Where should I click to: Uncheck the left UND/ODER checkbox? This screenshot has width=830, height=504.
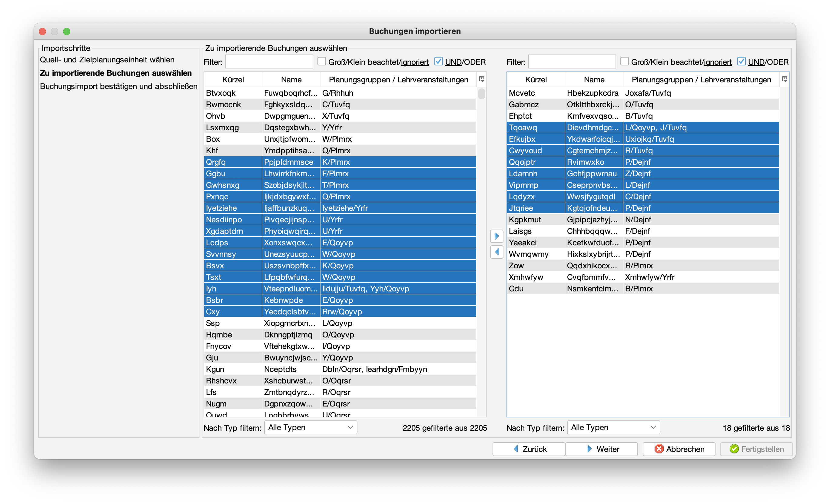(438, 61)
